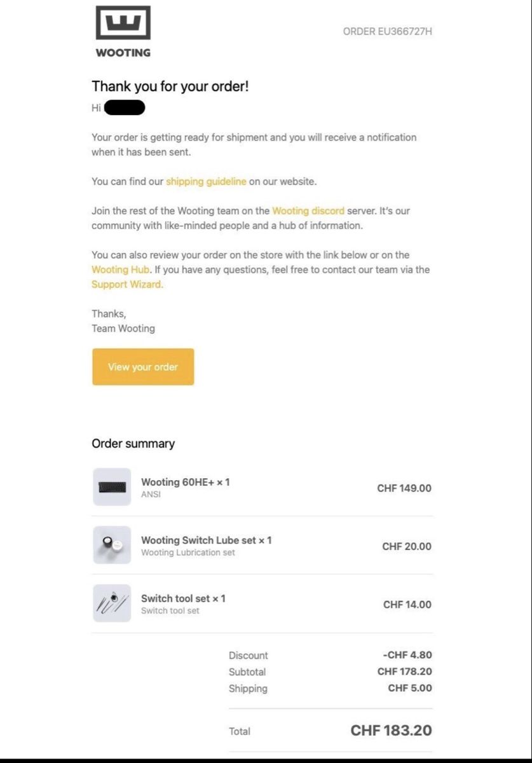Open the Wooting discord link
Image resolution: width=532 pixels, height=763 pixels.
[308, 210]
